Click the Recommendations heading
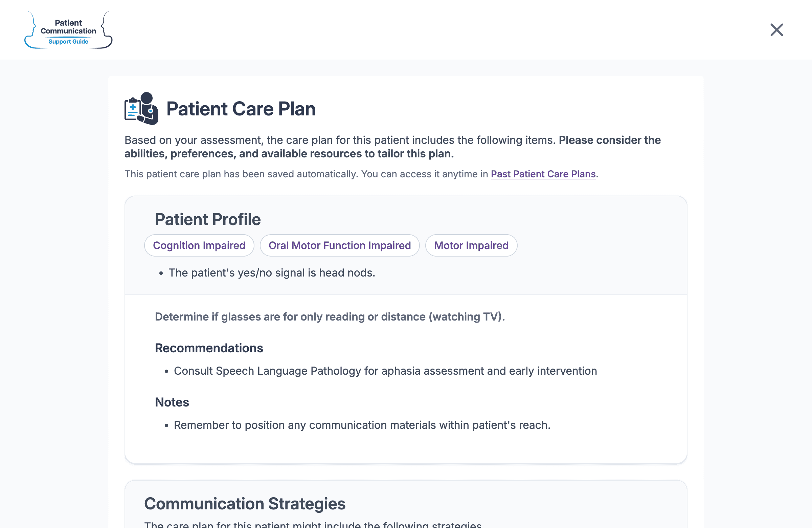This screenshot has height=528, width=812. [x=209, y=348]
